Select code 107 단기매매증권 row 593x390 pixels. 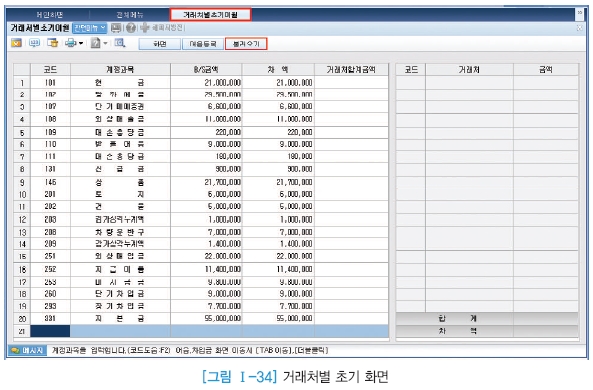[x=201, y=107]
